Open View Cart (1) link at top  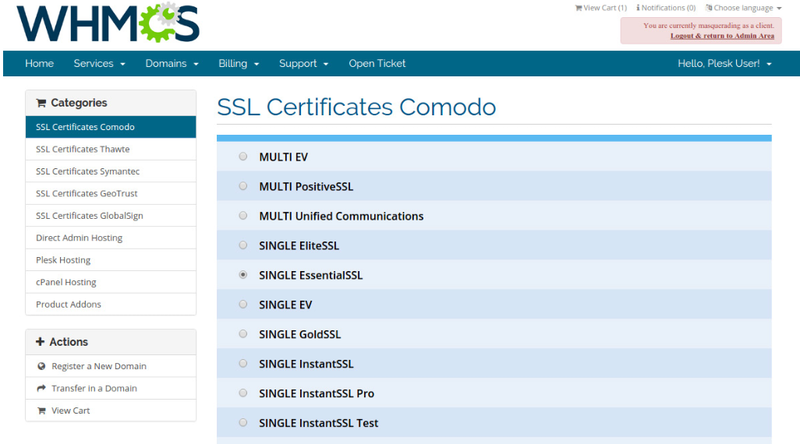click(x=601, y=8)
